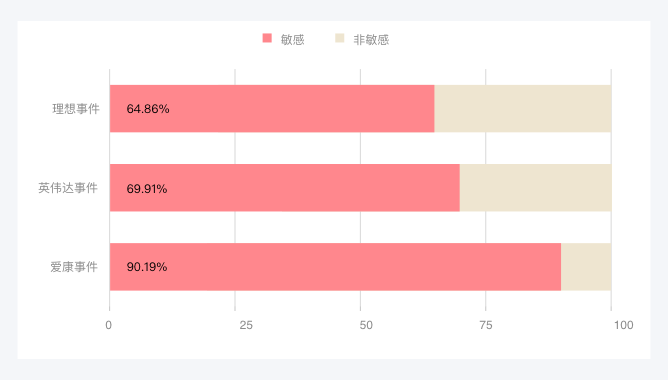Viewport: 668px width, 380px height.
Task: Click the 64.86% data label
Action: tap(148, 109)
